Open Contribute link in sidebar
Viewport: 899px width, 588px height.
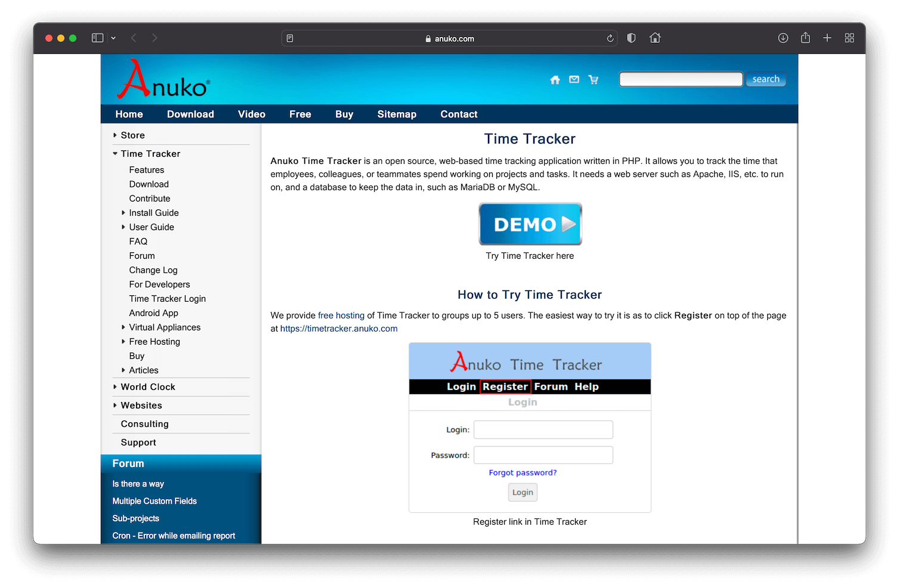(x=150, y=199)
